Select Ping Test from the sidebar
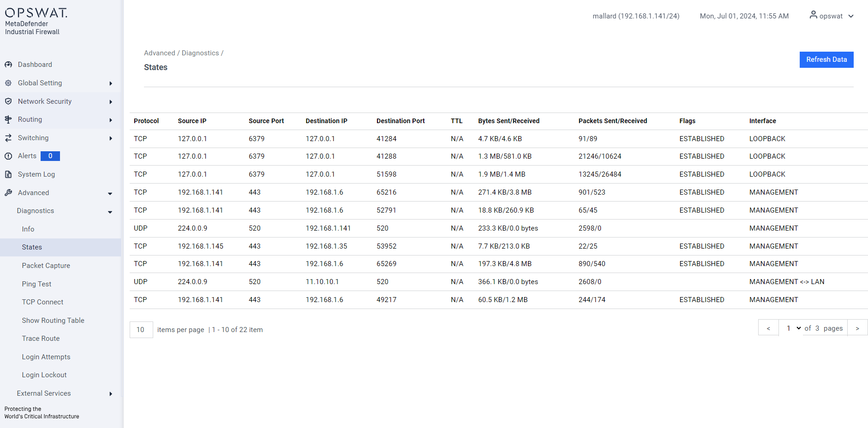Viewport: 868px width, 428px height. (x=36, y=284)
